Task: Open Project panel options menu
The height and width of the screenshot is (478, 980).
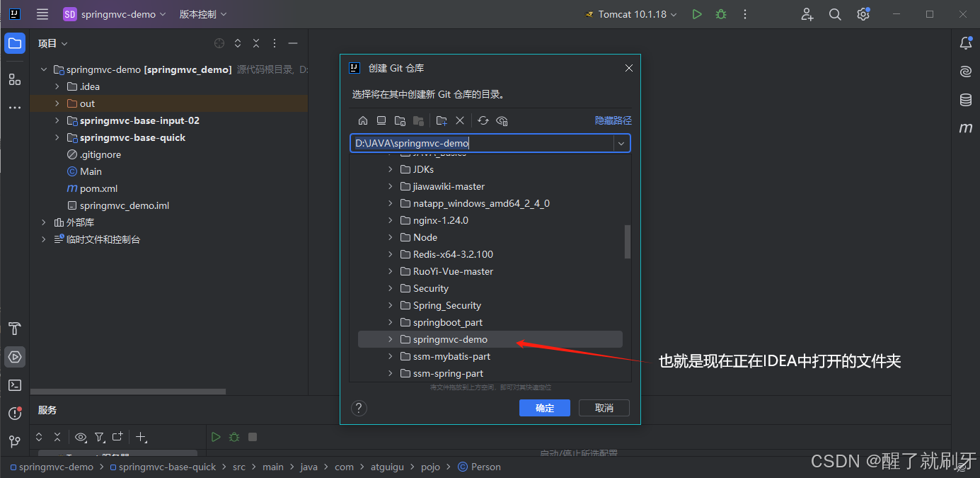Action: pyautogui.click(x=275, y=43)
